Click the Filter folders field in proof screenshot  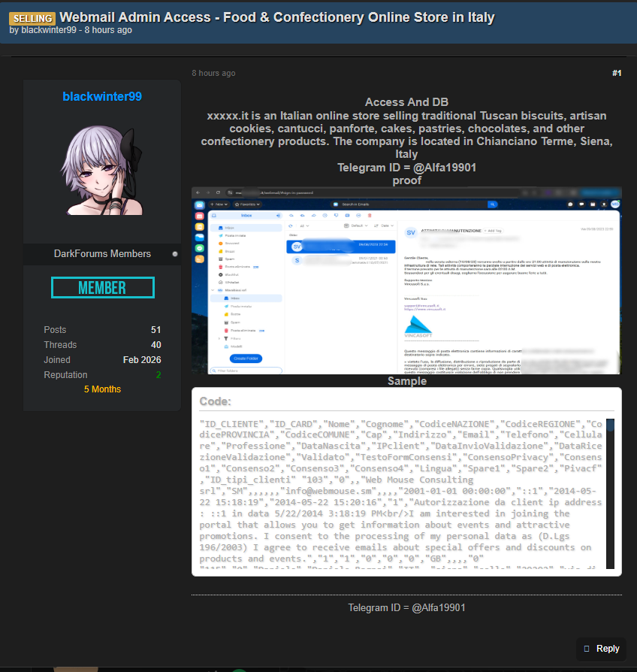(x=246, y=371)
